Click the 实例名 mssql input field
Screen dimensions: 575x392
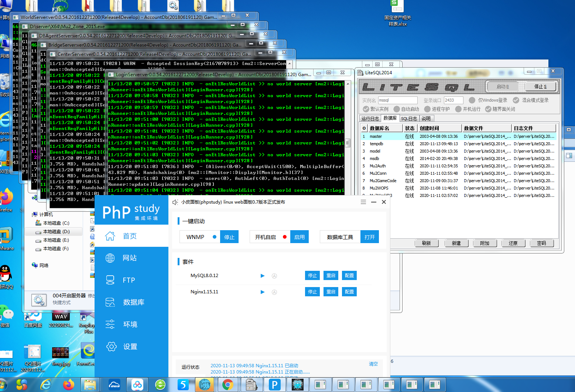tap(398, 100)
